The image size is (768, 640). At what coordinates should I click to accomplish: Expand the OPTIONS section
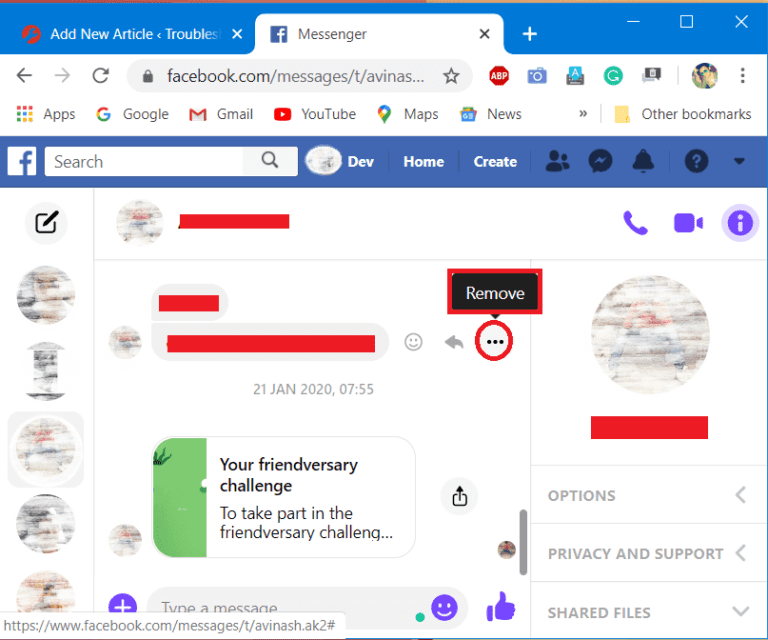(648, 495)
